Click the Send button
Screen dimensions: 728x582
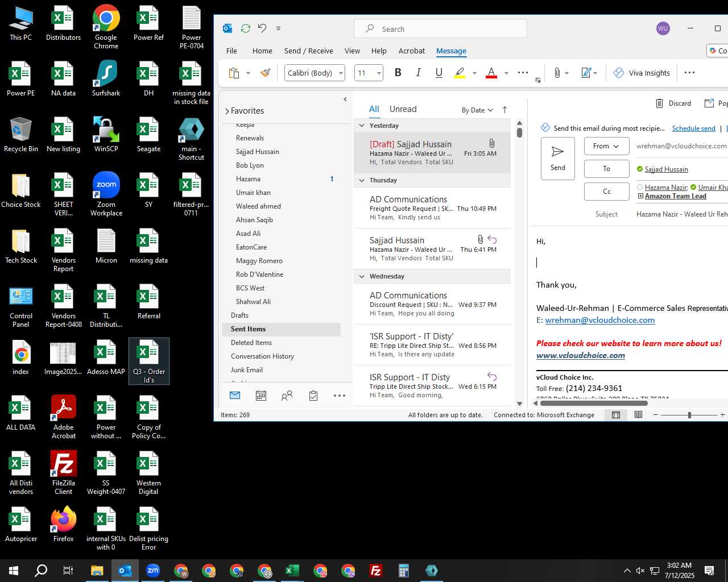pyautogui.click(x=558, y=158)
